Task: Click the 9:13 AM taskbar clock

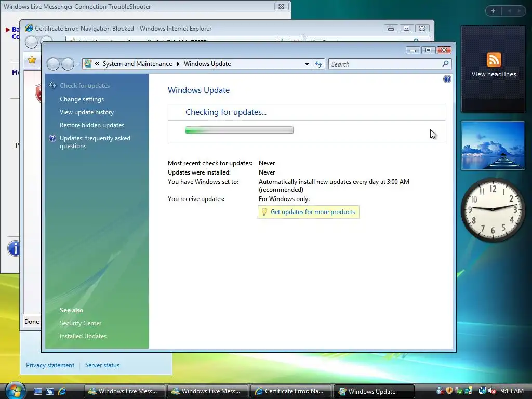Action: [512, 391]
